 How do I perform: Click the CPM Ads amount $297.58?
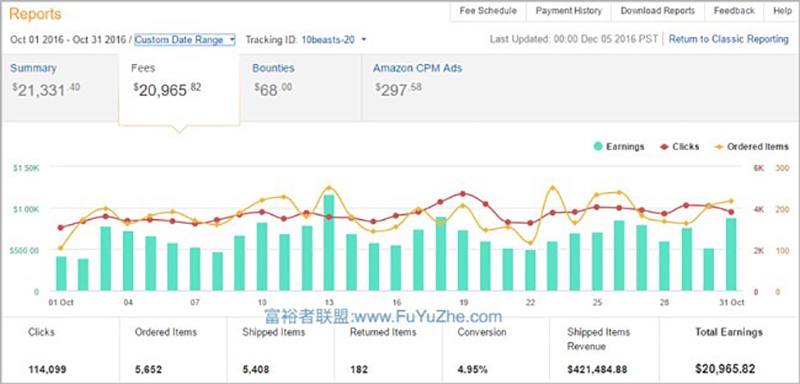[398, 90]
